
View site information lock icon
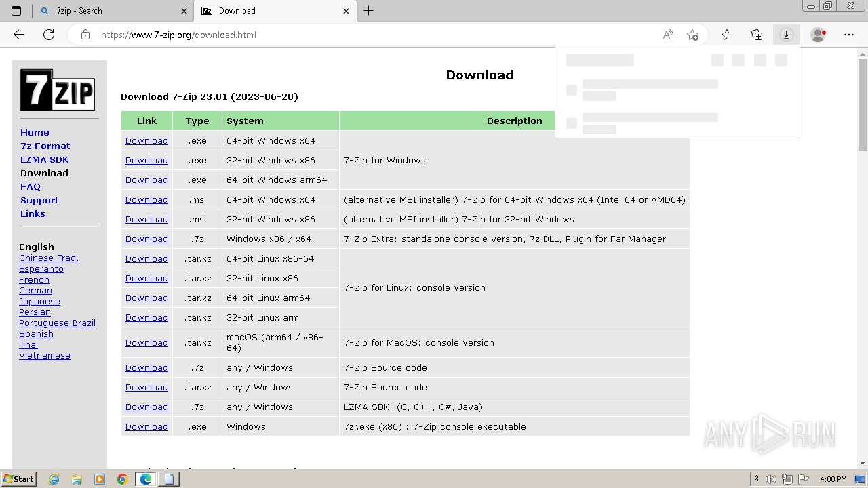85,35
